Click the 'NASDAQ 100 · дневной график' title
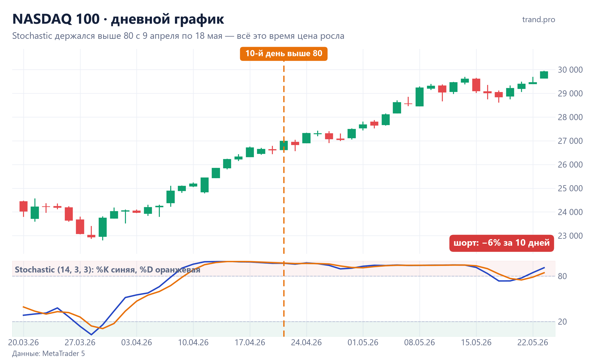Image resolution: width=607 pixels, height=364 pixels. tap(118, 19)
